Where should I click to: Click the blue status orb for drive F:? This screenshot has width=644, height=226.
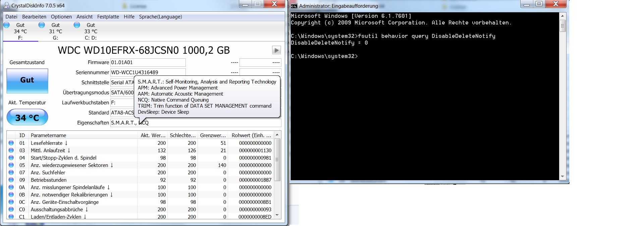pos(6,25)
